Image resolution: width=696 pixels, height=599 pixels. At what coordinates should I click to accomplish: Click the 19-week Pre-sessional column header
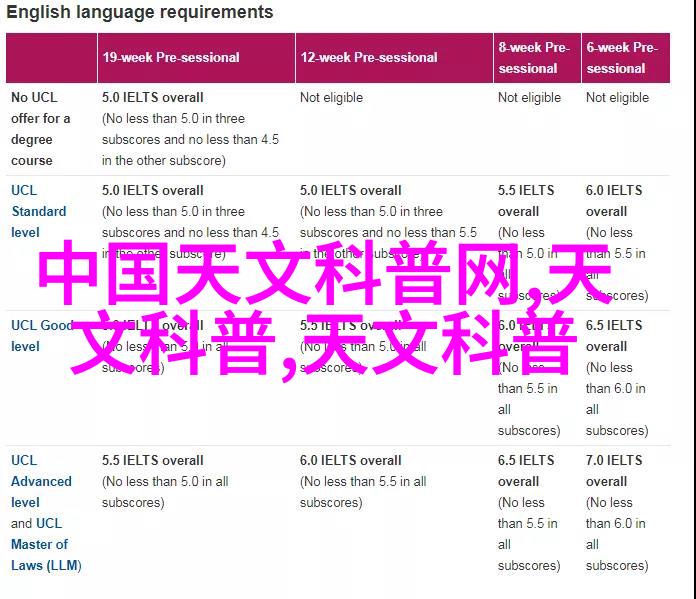[196, 58]
